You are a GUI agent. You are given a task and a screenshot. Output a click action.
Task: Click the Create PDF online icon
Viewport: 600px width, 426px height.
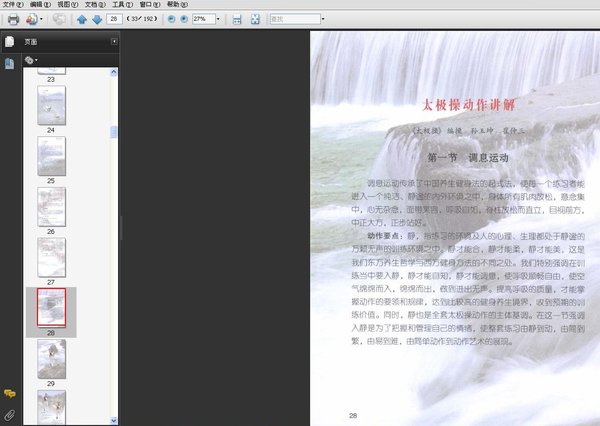pos(31,19)
